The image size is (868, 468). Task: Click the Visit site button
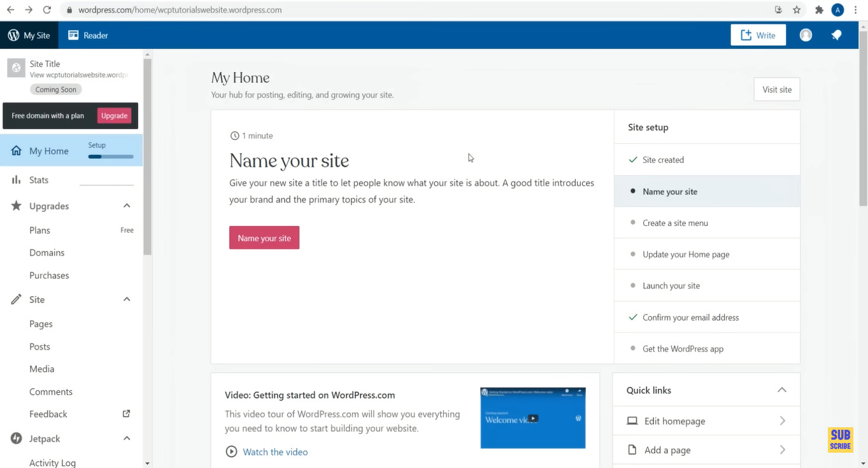776,90
